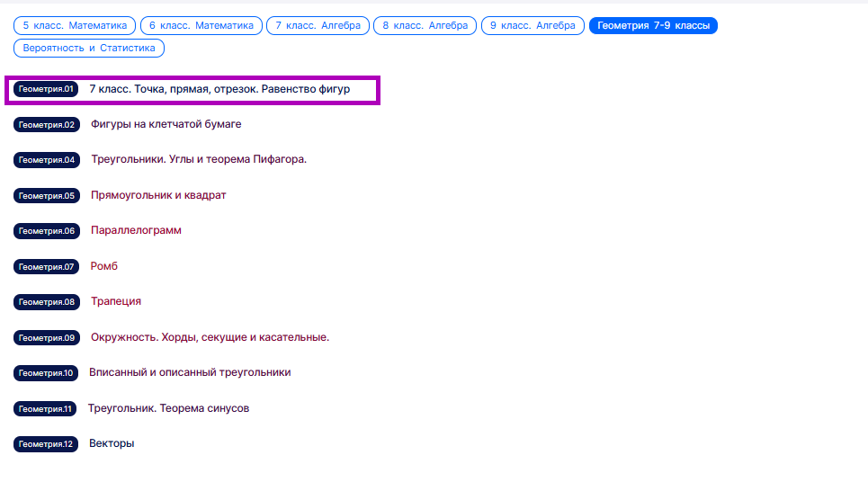Switch to 6 класс. Математика tab
The image size is (868, 482).
click(x=201, y=25)
